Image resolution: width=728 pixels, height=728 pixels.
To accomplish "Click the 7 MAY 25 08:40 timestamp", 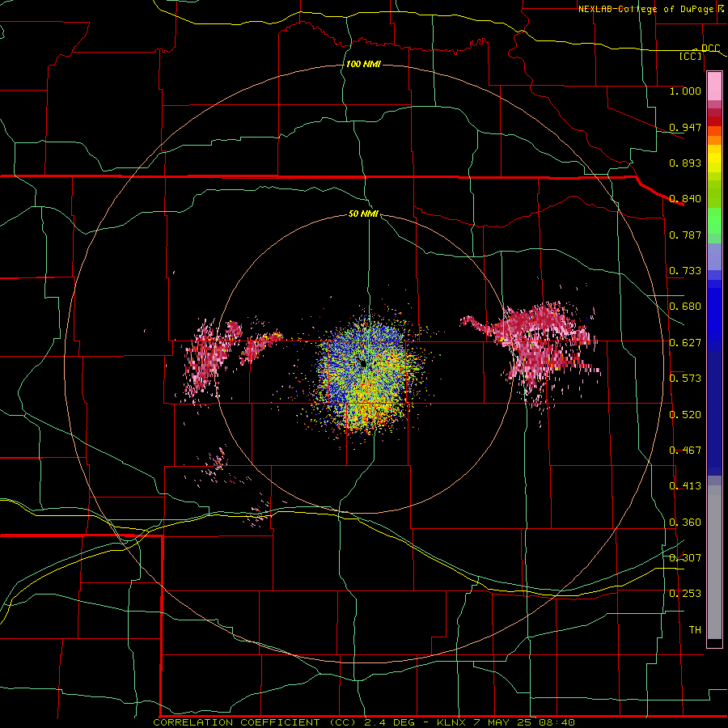I will coord(523,722).
